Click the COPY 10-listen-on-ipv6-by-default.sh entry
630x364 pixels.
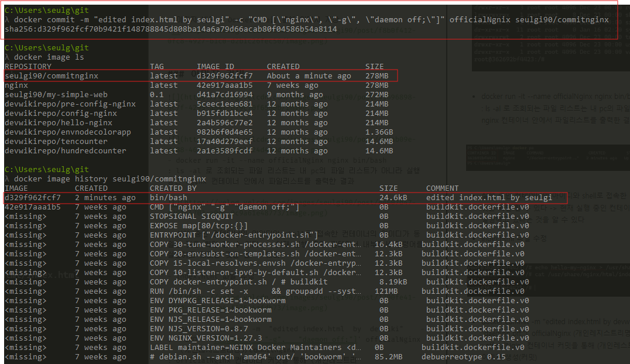pos(255,272)
